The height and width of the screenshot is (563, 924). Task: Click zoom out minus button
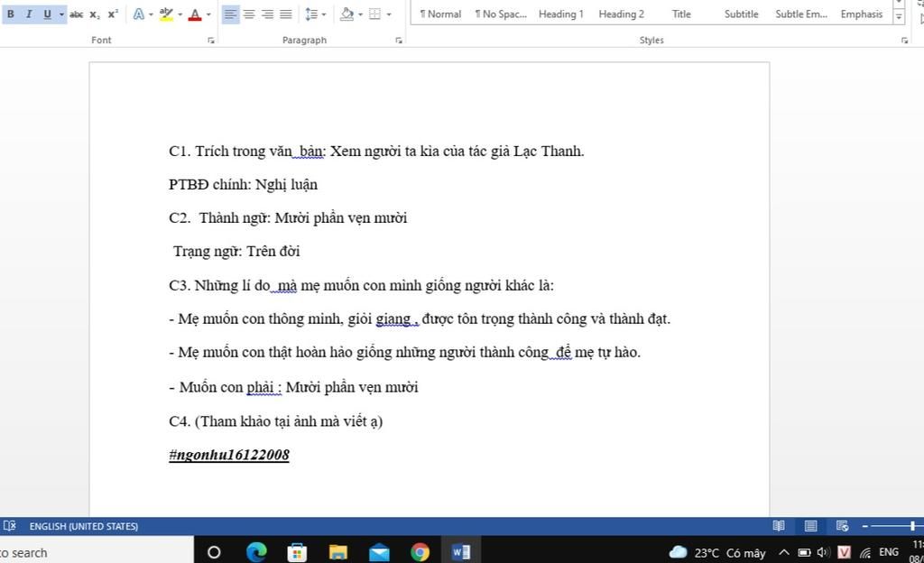865,526
